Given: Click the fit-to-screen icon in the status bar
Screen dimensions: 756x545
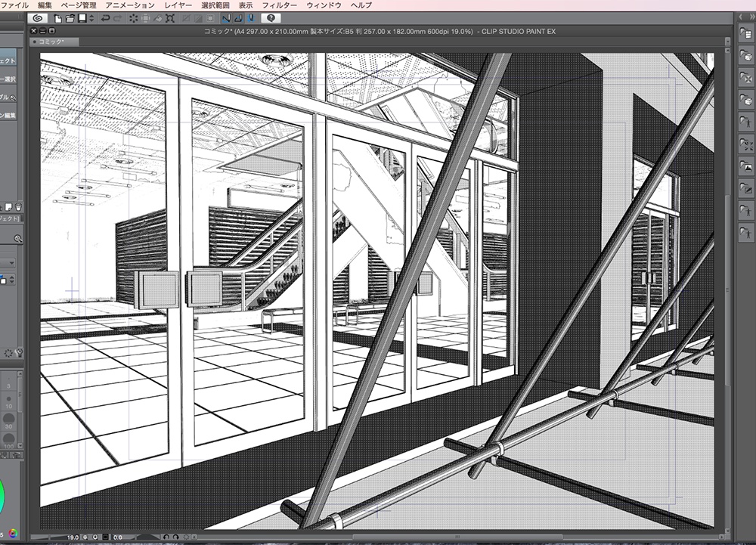Looking at the screenshot, I should click(105, 537).
